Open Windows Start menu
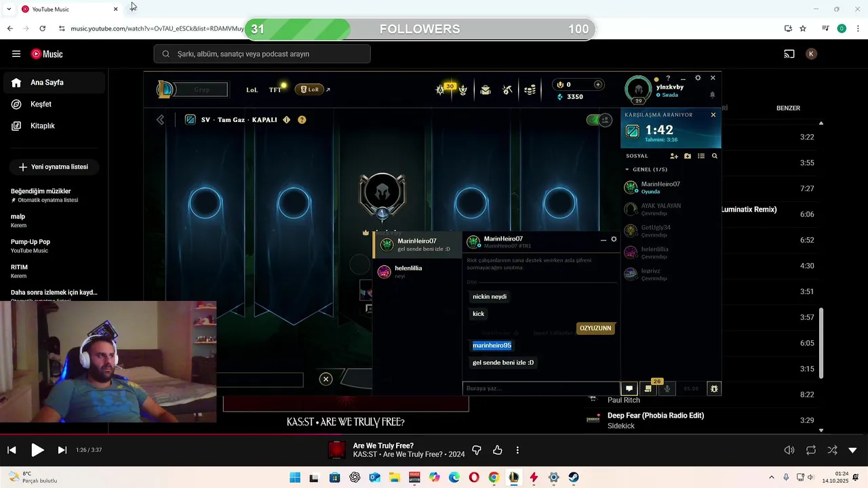 pyautogui.click(x=295, y=478)
